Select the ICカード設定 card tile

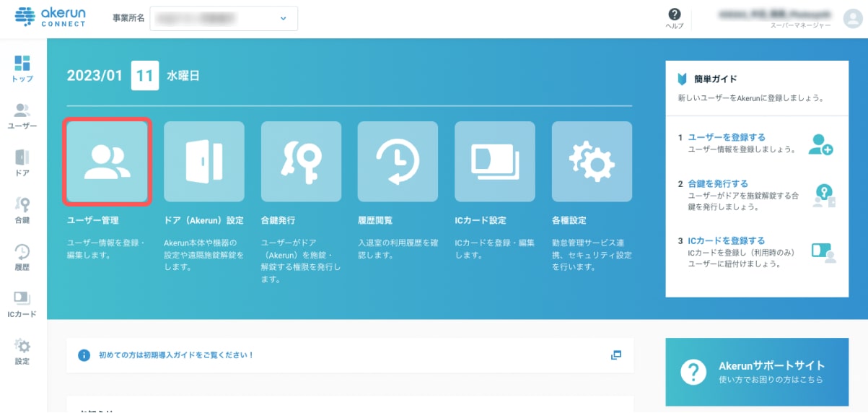(494, 161)
